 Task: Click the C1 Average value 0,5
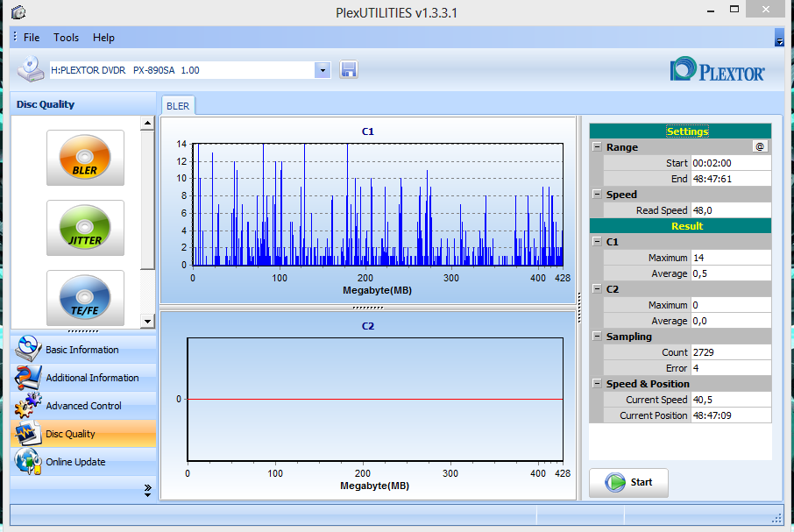coord(731,273)
